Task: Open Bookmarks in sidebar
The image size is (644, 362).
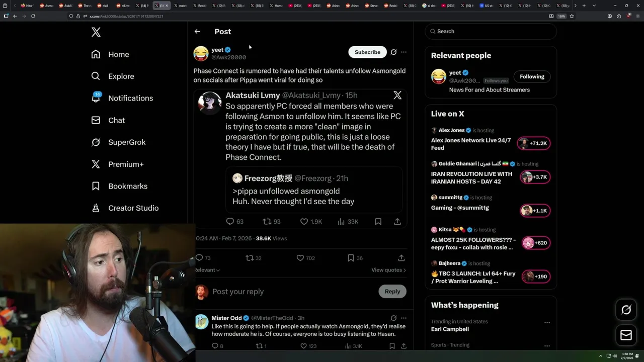Action: pyautogui.click(x=119, y=186)
